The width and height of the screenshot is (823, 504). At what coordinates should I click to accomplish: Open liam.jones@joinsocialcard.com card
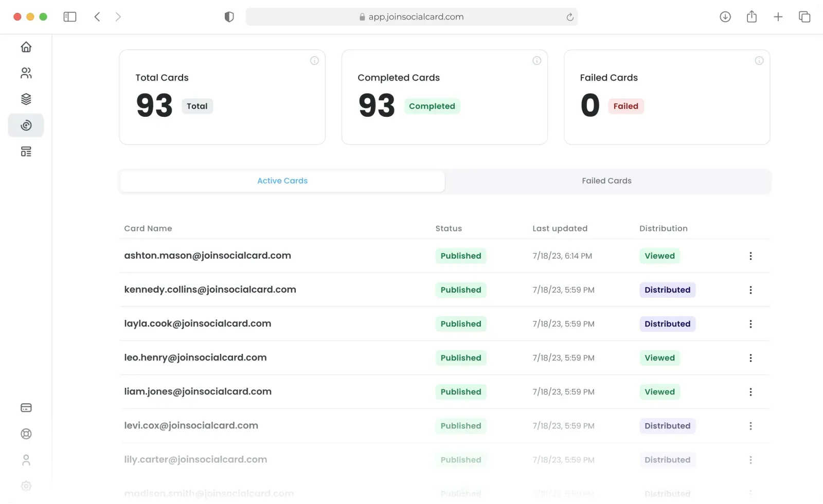tap(198, 391)
